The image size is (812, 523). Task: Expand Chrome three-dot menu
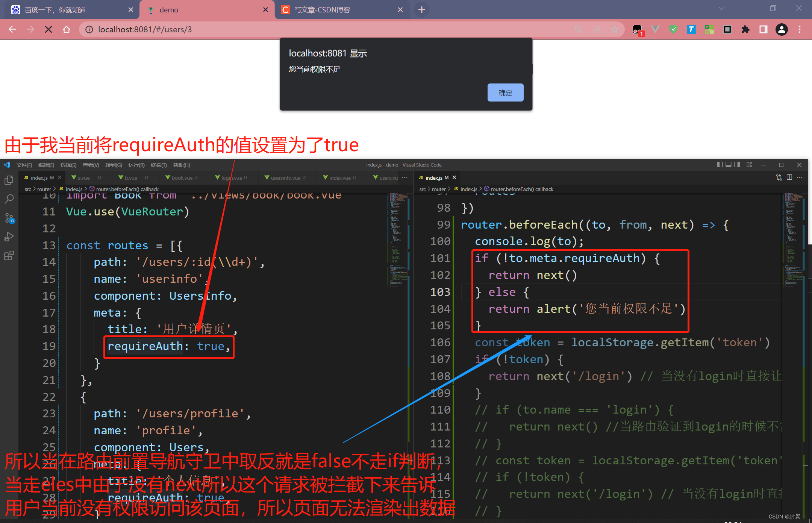800,29
